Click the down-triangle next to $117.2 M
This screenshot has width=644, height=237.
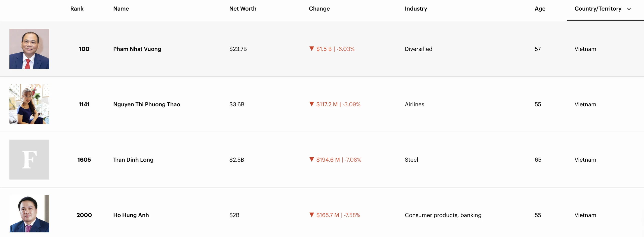(311, 104)
